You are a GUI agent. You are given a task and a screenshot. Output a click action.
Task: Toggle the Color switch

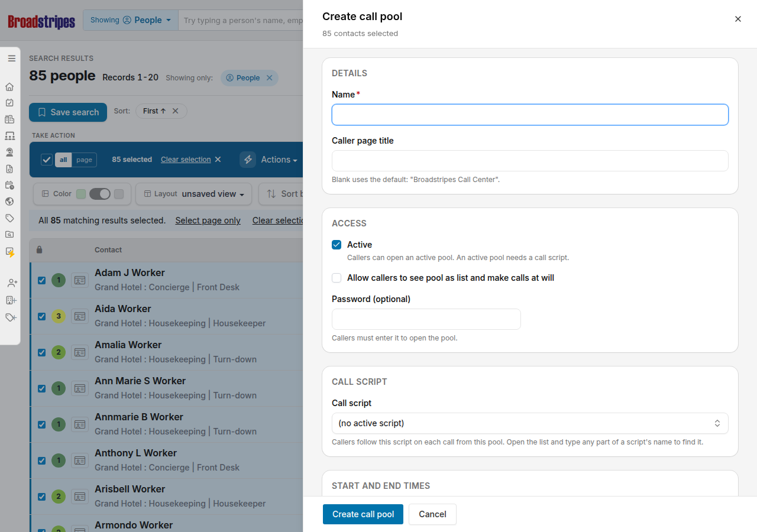coord(100,194)
